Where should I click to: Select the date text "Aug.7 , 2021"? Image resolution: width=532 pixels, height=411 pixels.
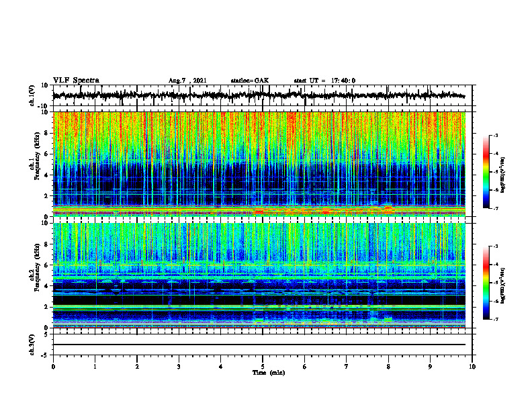click(x=187, y=81)
